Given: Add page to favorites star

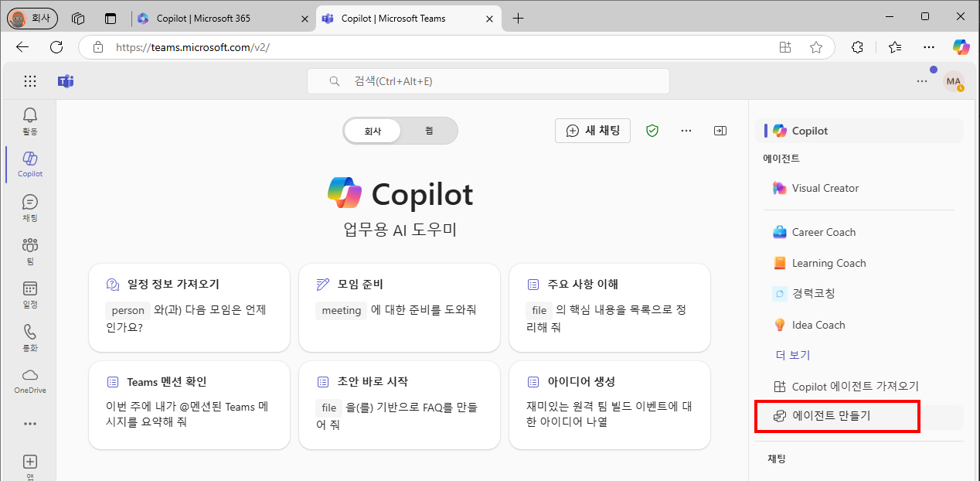Looking at the screenshot, I should (x=816, y=47).
